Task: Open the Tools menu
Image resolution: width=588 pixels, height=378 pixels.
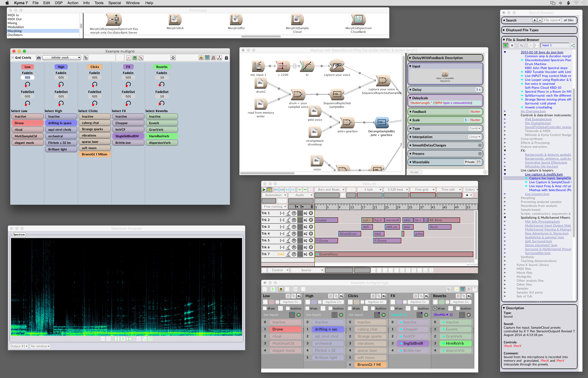Action: (99, 3)
